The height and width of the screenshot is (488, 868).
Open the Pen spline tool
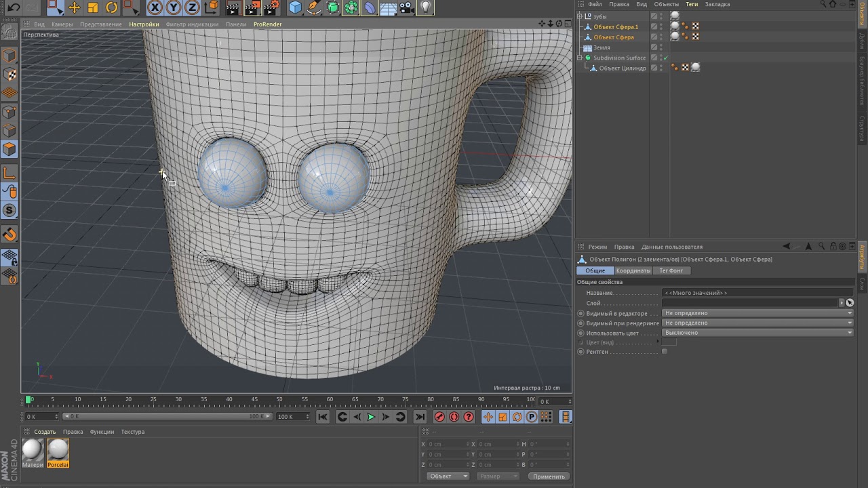(314, 7)
